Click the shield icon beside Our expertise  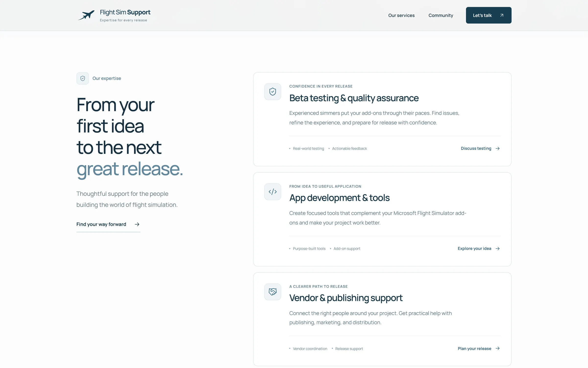pyautogui.click(x=83, y=78)
